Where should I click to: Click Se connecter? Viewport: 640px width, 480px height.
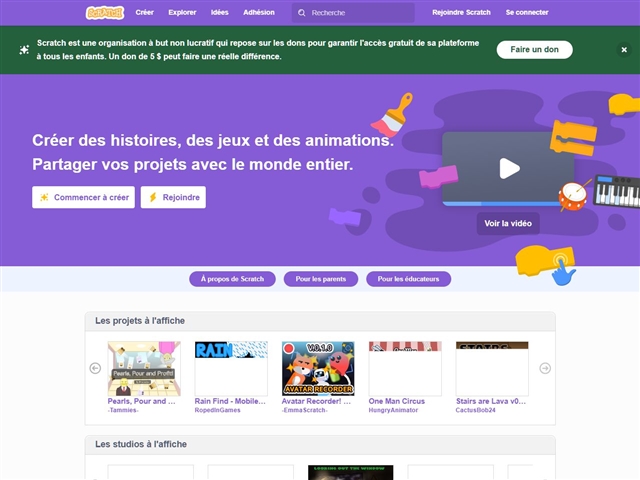click(x=527, y=13)
